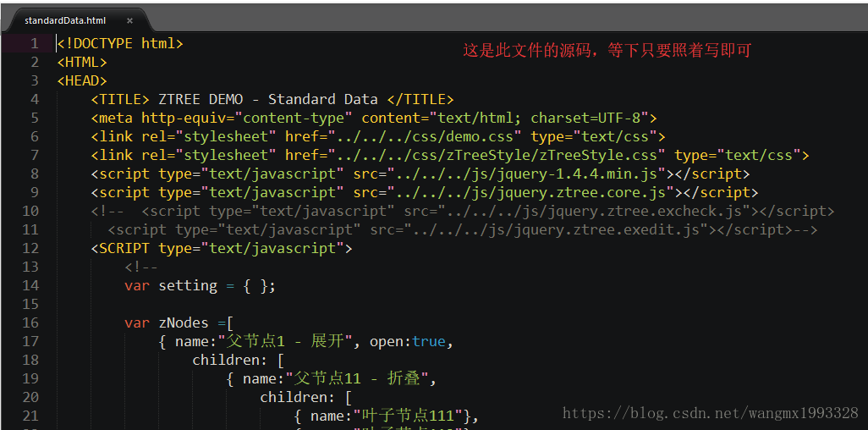Click line number 10 in gutter

tap(30, 211)
